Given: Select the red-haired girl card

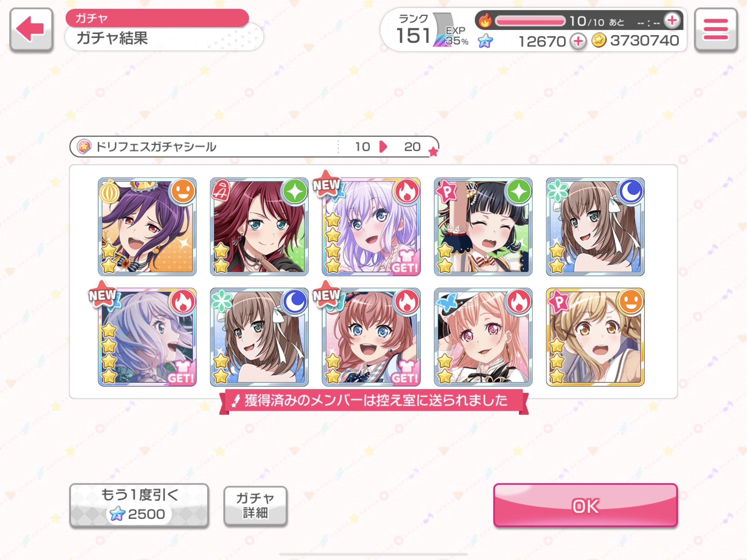Looking at the screenshot, I should coord(259,227).
